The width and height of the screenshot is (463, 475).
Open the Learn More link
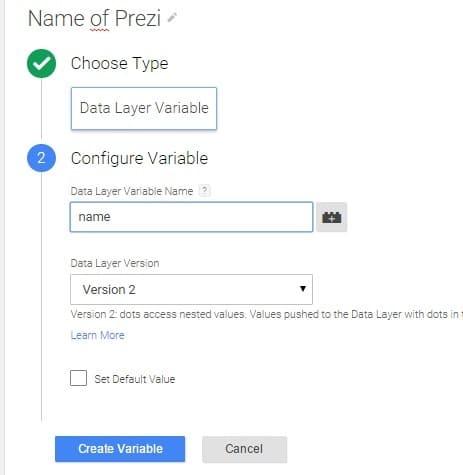[x=98, y=335]
